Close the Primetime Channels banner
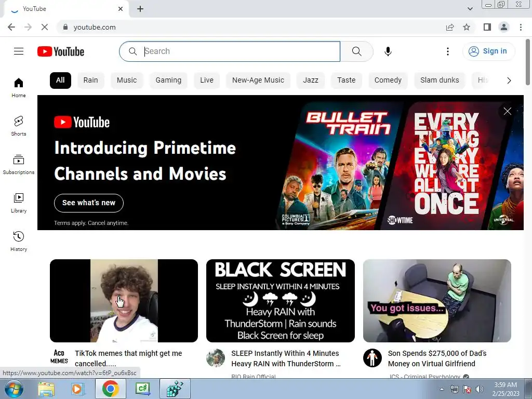532x399 pixels. [x=507, y=111]
